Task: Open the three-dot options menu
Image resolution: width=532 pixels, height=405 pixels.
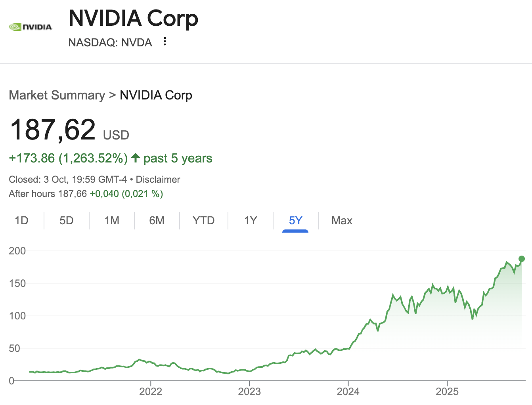Action: 165,42
